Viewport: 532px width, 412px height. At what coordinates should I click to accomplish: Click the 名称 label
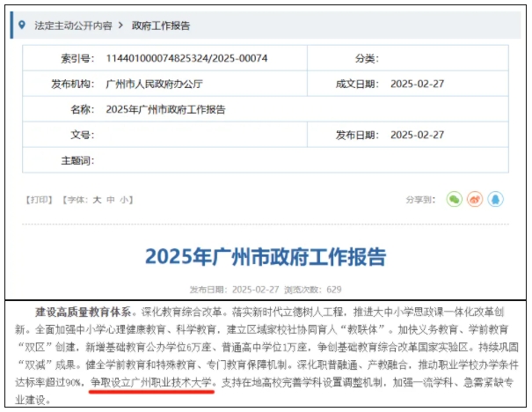[x=83, y=109]
